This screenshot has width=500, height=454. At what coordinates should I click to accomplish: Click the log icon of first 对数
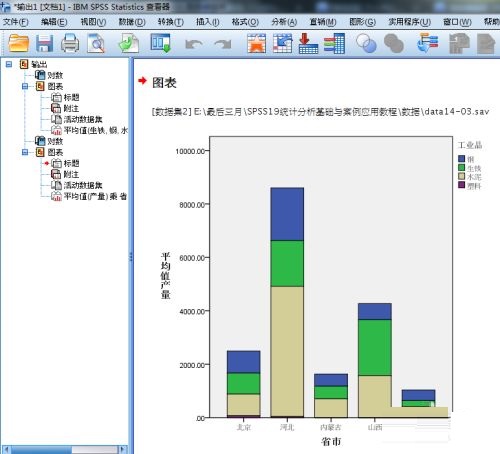coord(40,75)
